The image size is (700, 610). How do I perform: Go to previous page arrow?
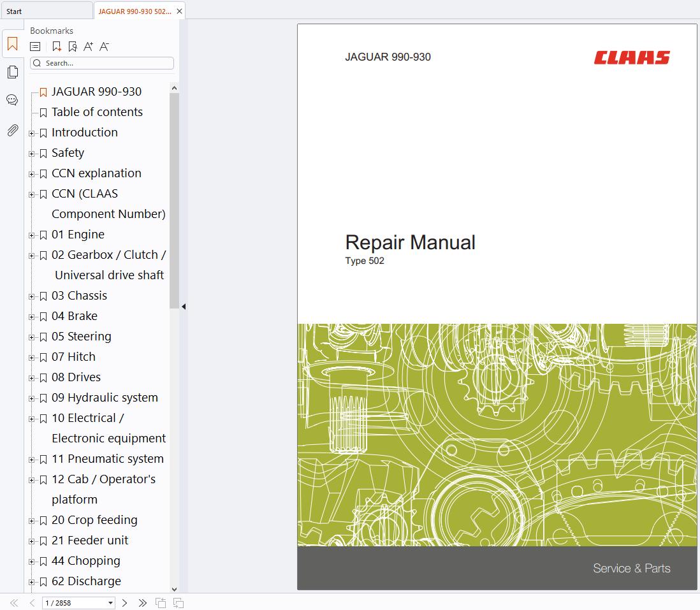click(x=32, y=603)
